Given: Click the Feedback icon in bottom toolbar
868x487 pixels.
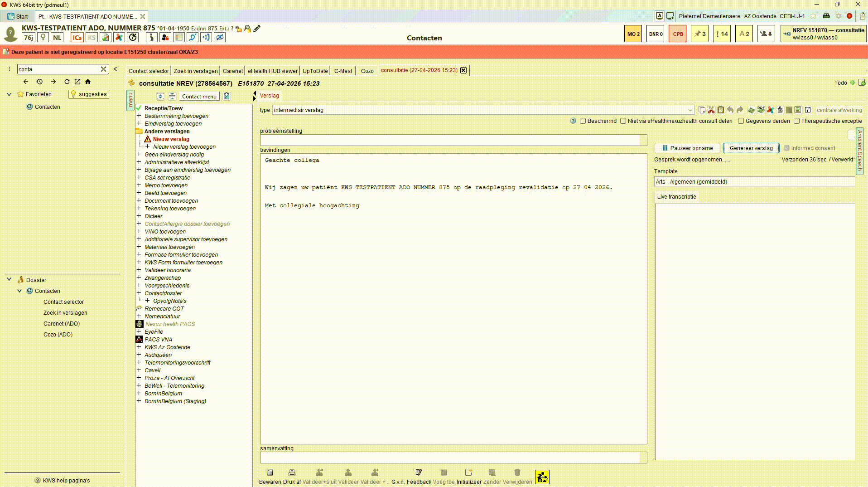Looking at the screenshot, I should coord(419,472).
